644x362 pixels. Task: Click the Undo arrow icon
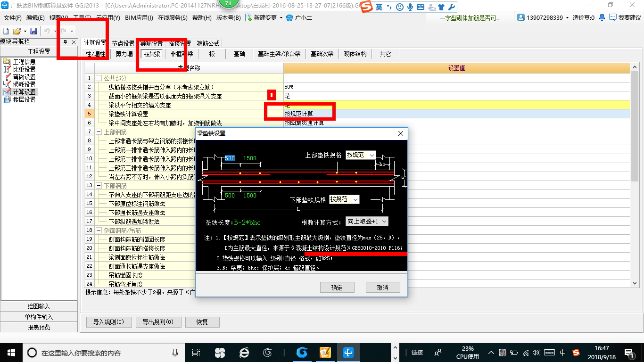click(47, 31)
